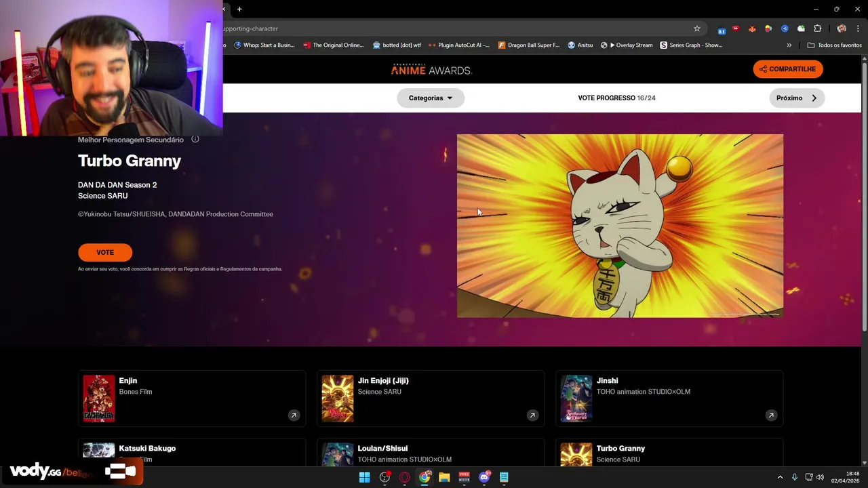
Task: Click the orange fox extension icon
Action: click(752, 28)
